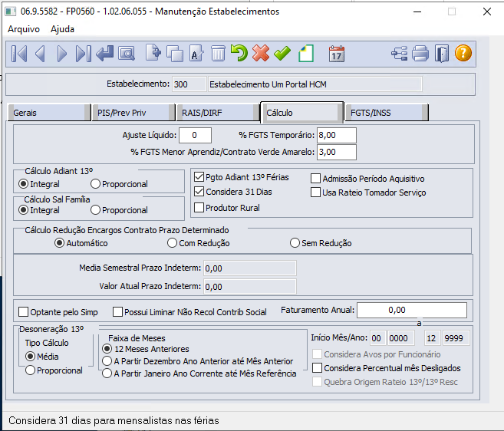Image resolution: width=504 pixels, height=431 pixels.
Task: Uncheck Pgto Adiant 13º Férias
Action: [x=199, y=177]
